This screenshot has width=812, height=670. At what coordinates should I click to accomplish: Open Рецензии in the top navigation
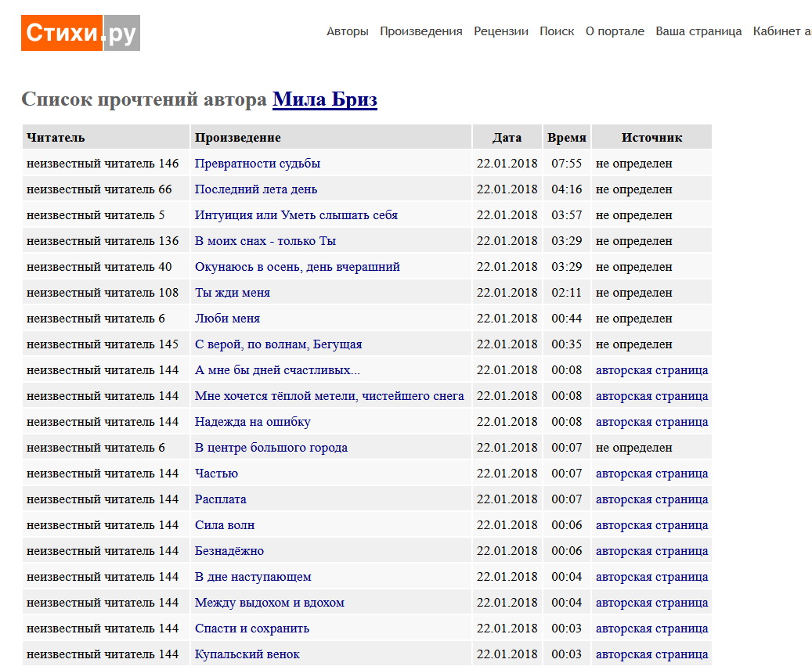pyautogui.click(x=500, y=31)
